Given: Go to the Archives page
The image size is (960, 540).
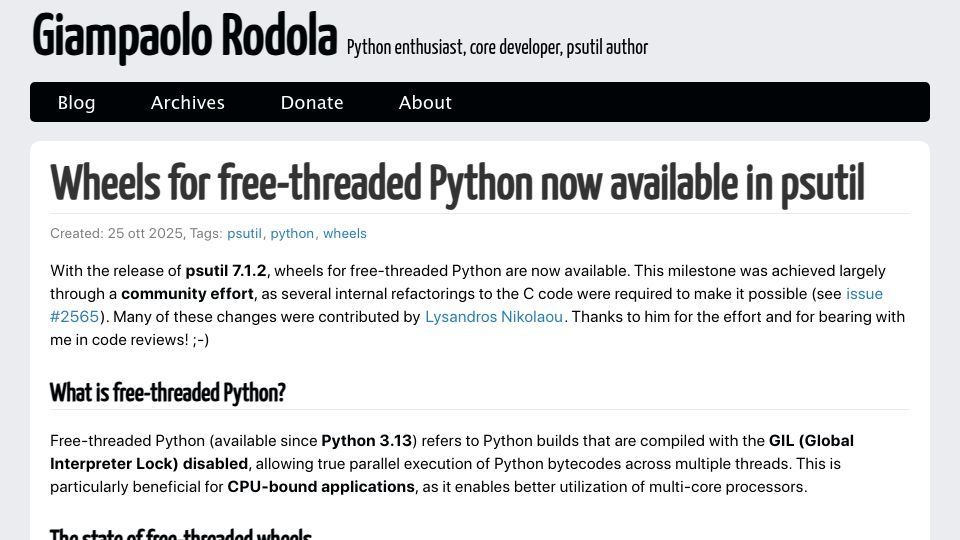Looking at the screenshot, I should click(187, 102).
